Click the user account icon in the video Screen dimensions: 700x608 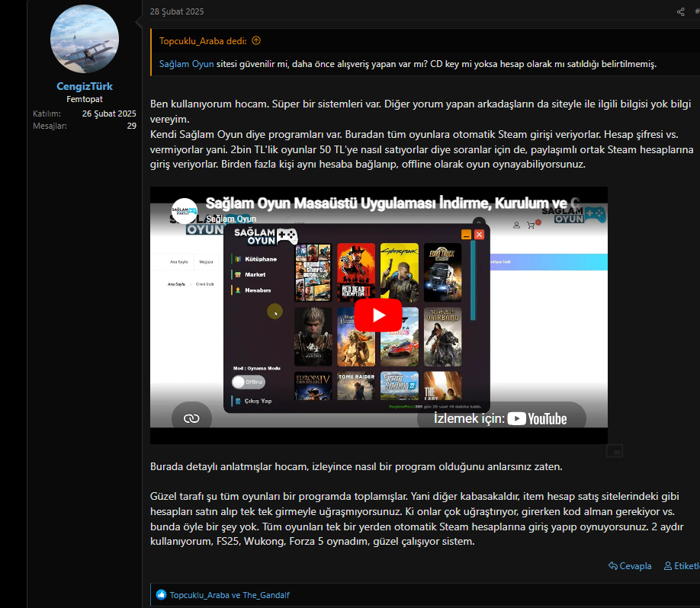516,226
